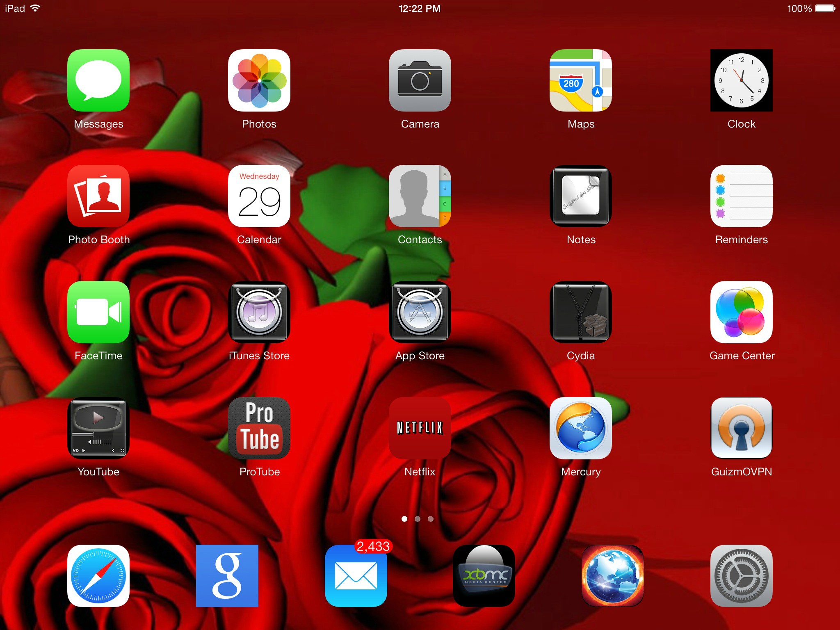840x630 pixels.
Task: Open Safari from the dock
Action: tap(98, 576)
